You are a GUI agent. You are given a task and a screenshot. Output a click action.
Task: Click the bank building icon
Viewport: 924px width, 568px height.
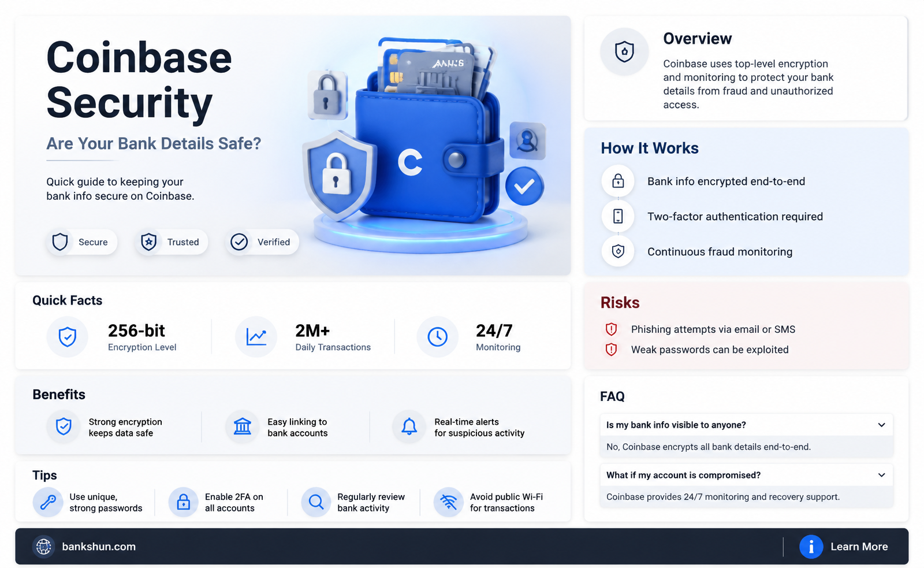pos(242,427)
